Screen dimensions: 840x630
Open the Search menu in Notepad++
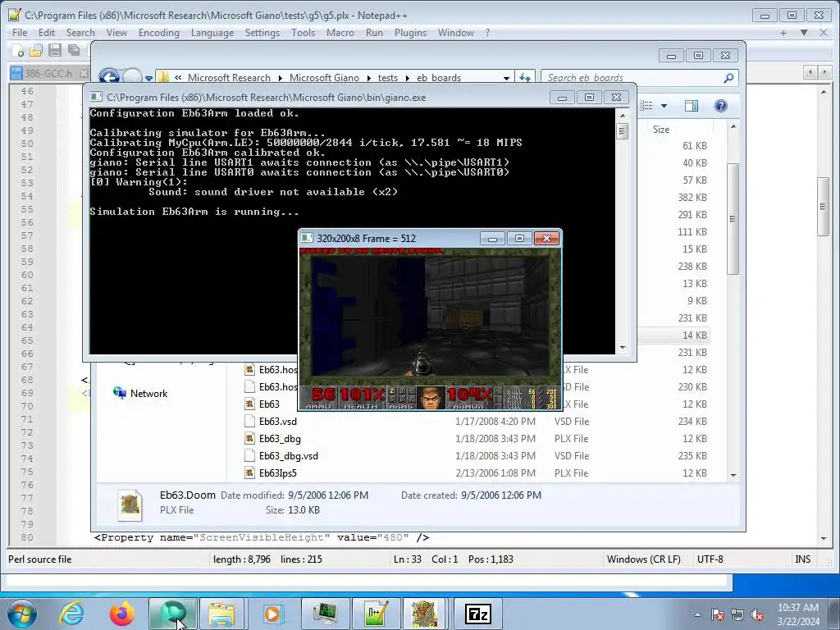80,33
